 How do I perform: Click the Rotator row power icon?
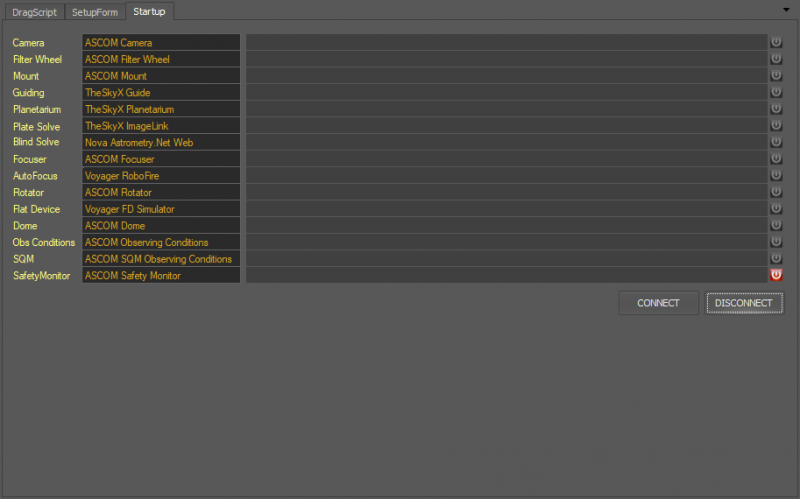pyautogui.click(x=776, y=192)
